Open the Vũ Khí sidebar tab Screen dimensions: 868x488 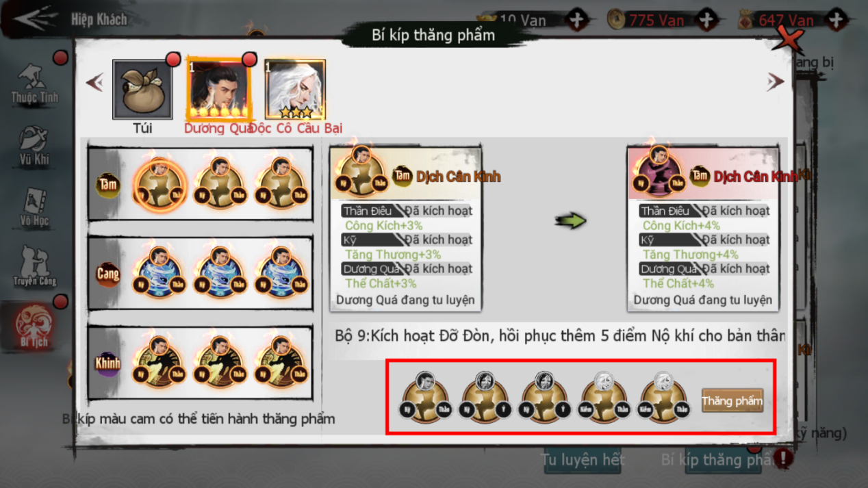34,145
